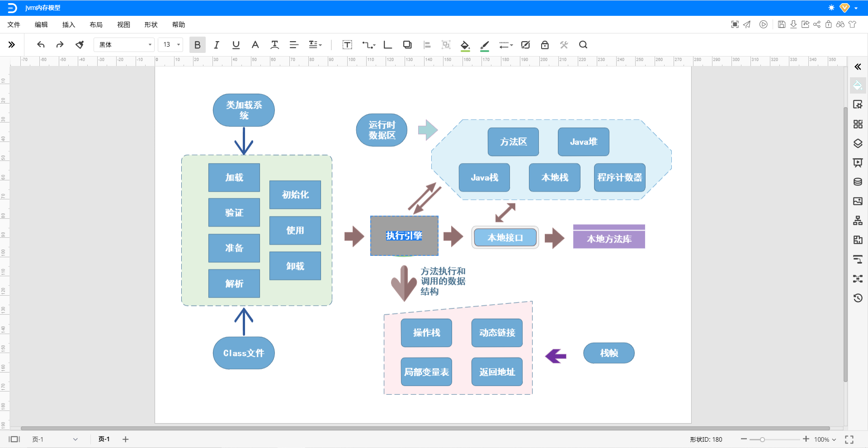The height and width of the screenshot is (448, 868).
Task: Open the 插入 menu
Action: pyautogui.click(x=69, y=25)
